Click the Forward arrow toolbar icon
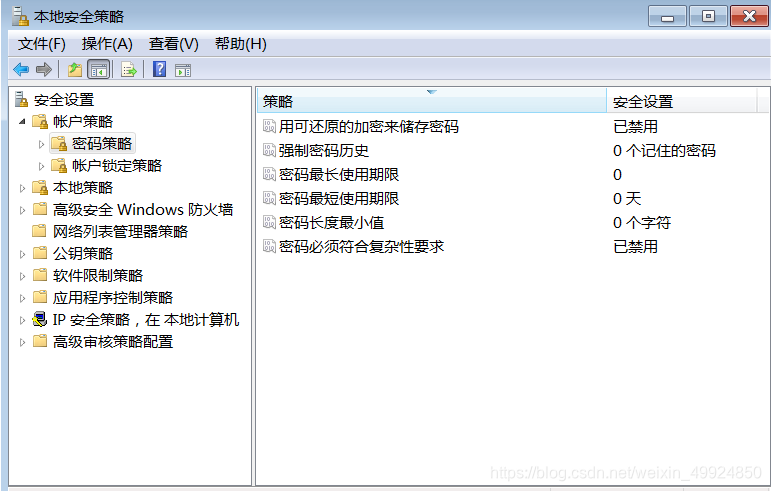Viewport: 771px width, 491px height. click(x=44, y=69)
